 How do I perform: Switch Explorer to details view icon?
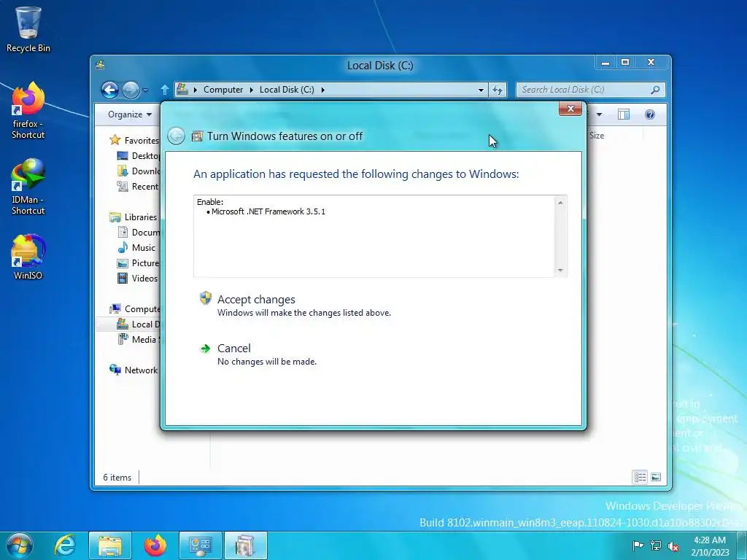[640, 477]
